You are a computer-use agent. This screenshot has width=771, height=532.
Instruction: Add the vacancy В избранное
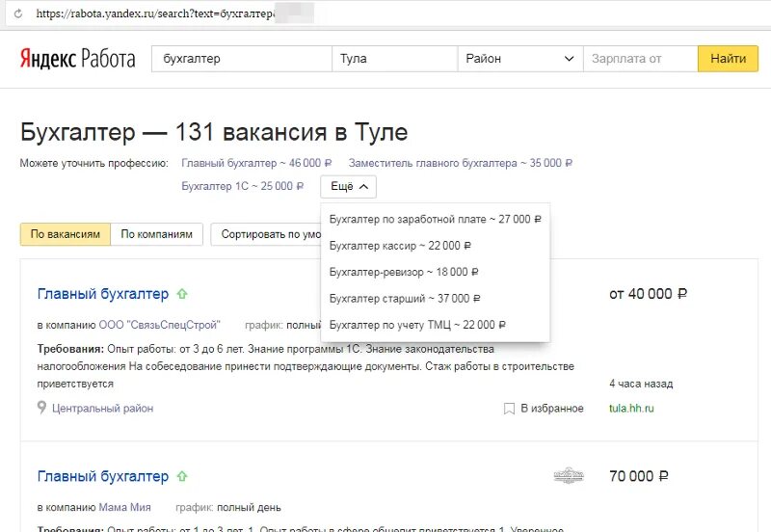(544, 409)
